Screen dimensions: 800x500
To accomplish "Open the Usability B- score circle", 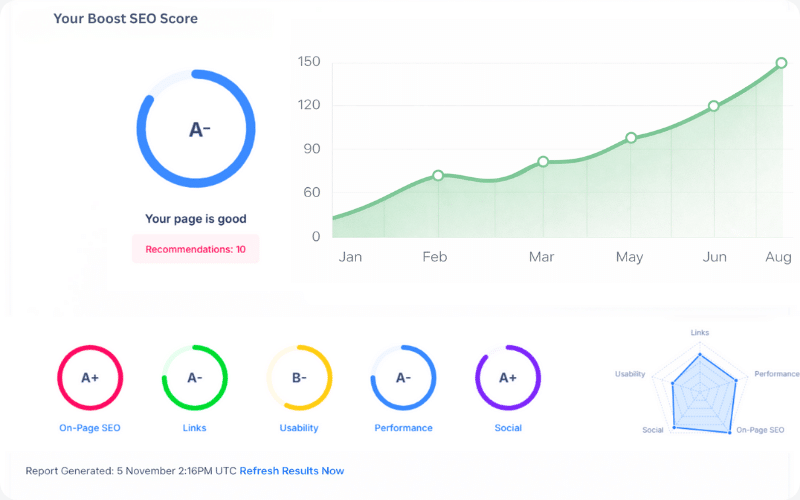I will 299,378.
